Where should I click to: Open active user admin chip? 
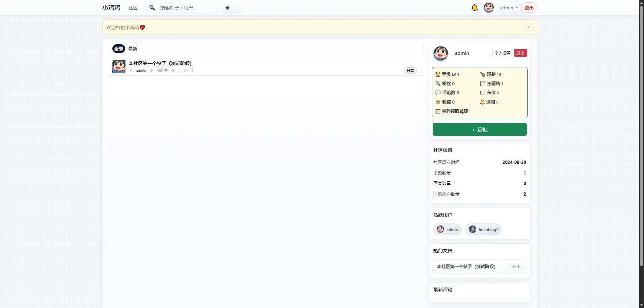click(447, 229)
